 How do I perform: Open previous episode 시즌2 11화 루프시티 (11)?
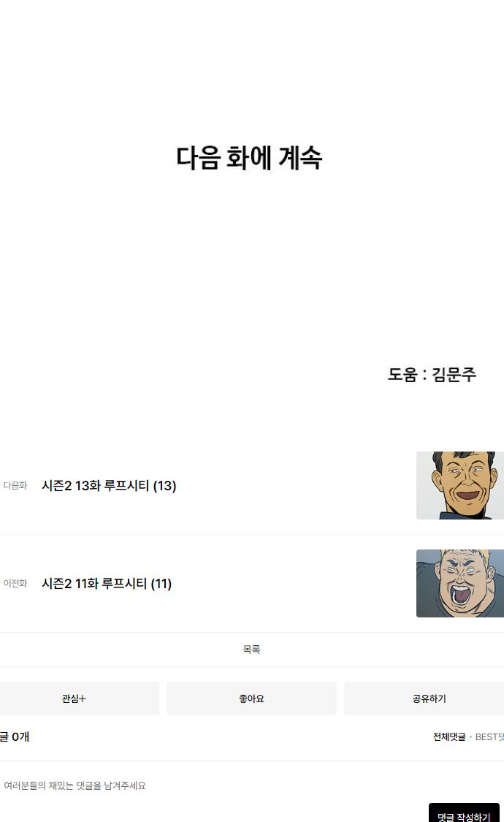pos(107,584)
